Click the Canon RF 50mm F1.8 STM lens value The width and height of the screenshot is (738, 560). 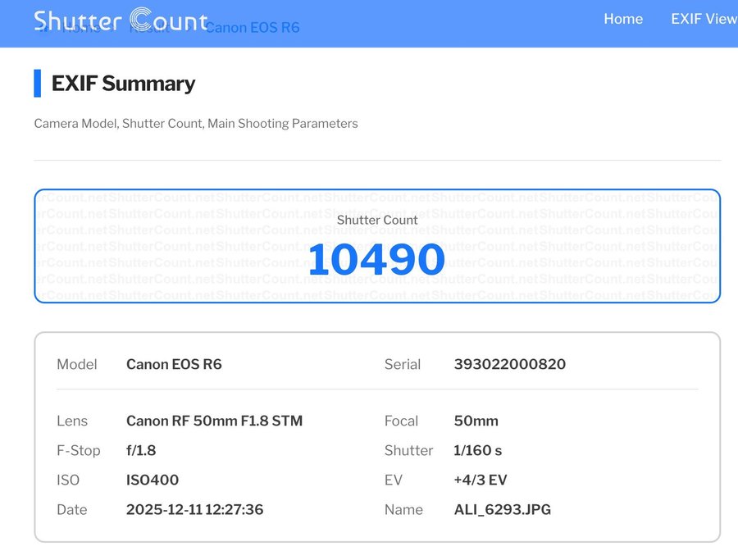pyautogui.click(x=214, y=421)
